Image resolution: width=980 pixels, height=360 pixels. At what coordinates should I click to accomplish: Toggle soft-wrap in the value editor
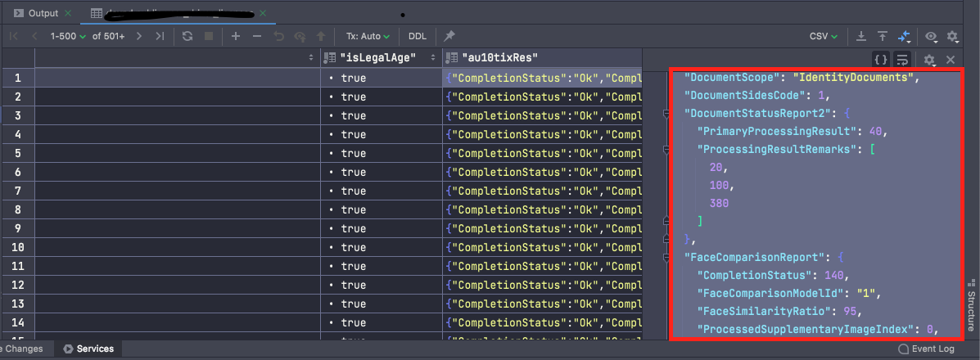pos(902,59)
